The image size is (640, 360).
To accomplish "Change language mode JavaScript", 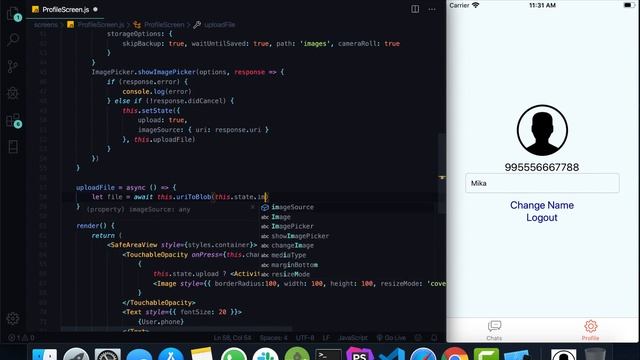I will pyautogui.click(x=353, y=338).
